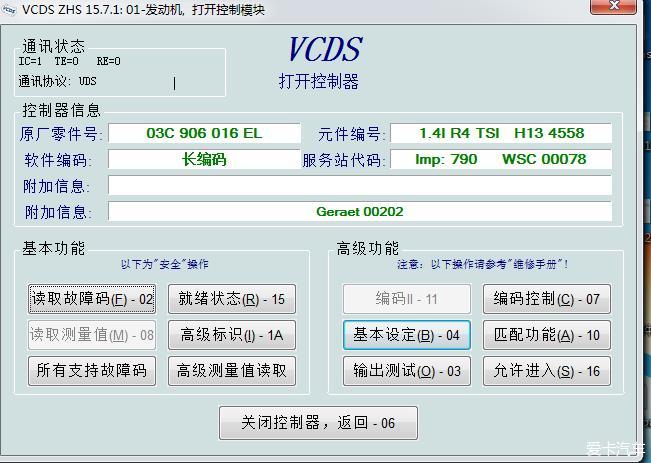Click the 注意: 以下操作请参考"维修手册" note
This screenshot has width=651, height=463.
click(x=482, y=264)
